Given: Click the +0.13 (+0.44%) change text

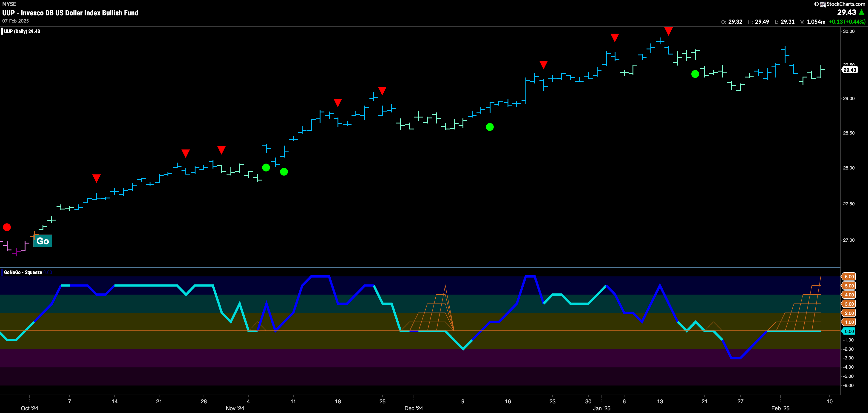Looking at the screenshot, I should (x=847, y=22).
